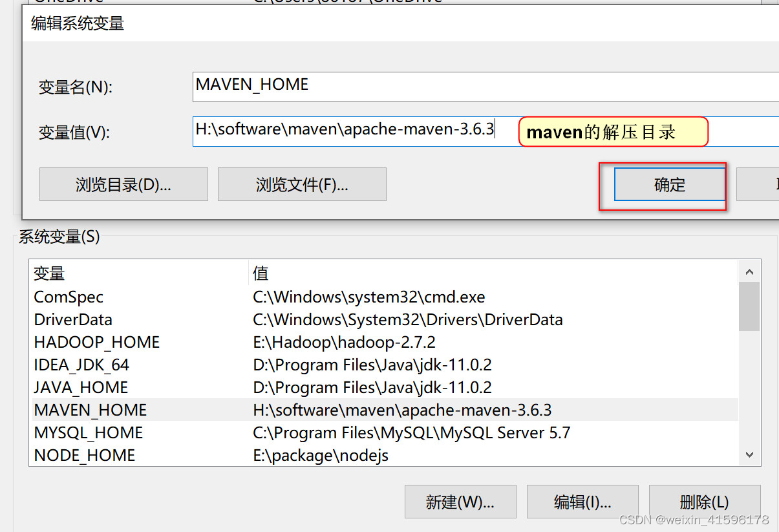Click the value C:\Windows\System32\Drivers\DriverData
This screenshot has width=779, height=532.
click(408, 319)
